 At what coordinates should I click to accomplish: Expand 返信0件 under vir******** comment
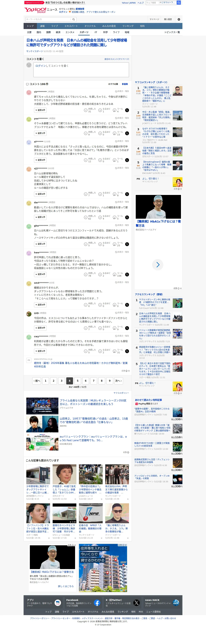click(x=40, y=110)
